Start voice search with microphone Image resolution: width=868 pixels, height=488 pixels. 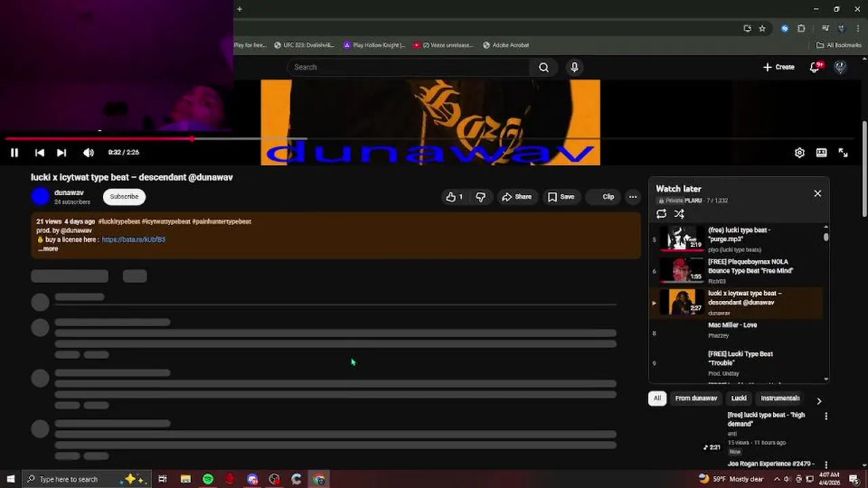click(574, 67)
